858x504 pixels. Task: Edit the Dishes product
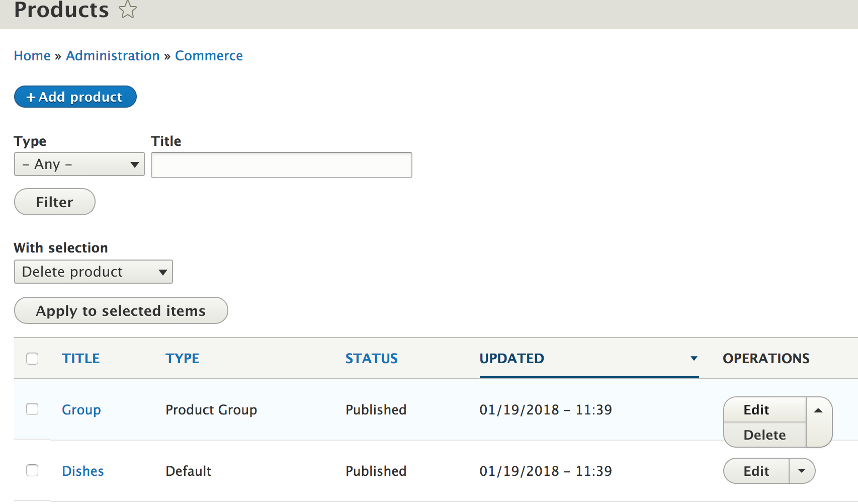pos(755,471)
